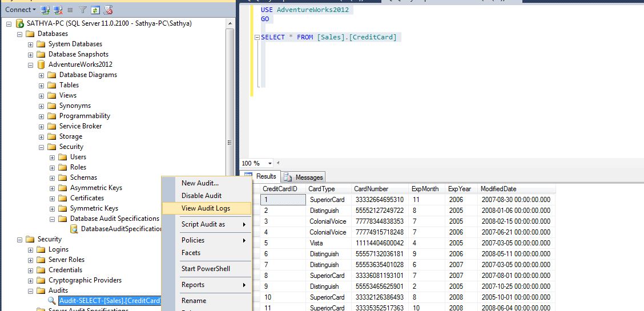Click the Connect Object Explorer icon

[x=46, y=10]
